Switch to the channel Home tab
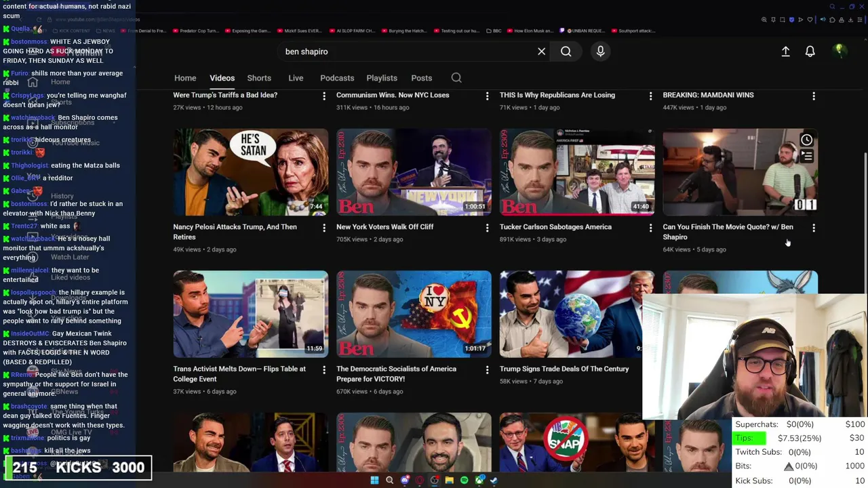Image resolution: width=868 pixels, height=488 pixels. pos(185,78)
